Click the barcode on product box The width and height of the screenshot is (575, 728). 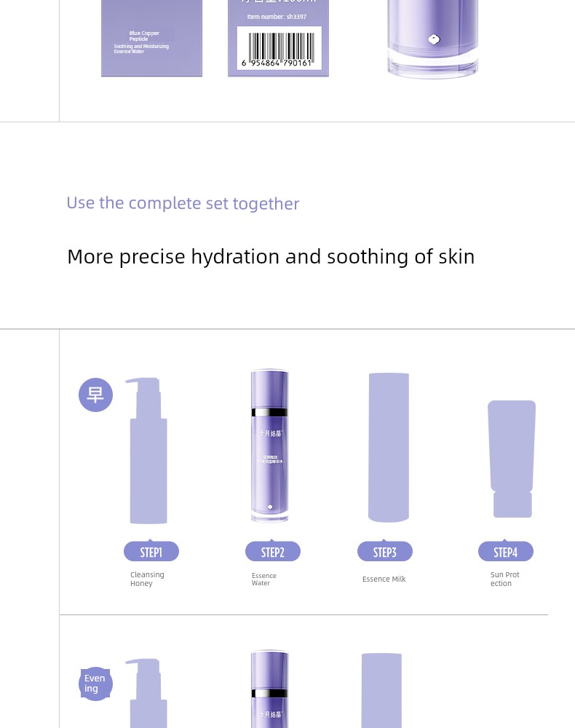279,48
